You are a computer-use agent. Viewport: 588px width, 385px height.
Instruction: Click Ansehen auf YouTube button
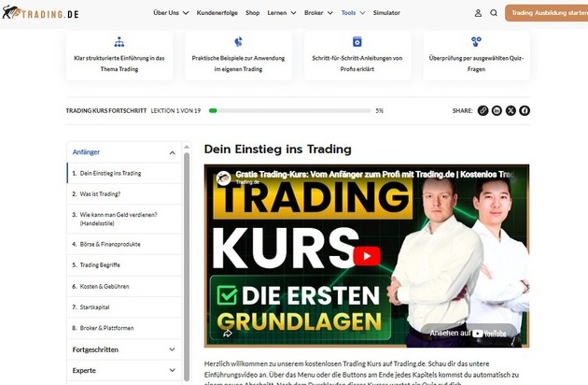(x=469, y=332)
